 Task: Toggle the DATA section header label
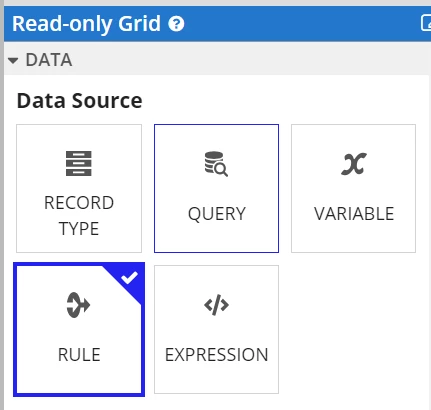(49, 60)
